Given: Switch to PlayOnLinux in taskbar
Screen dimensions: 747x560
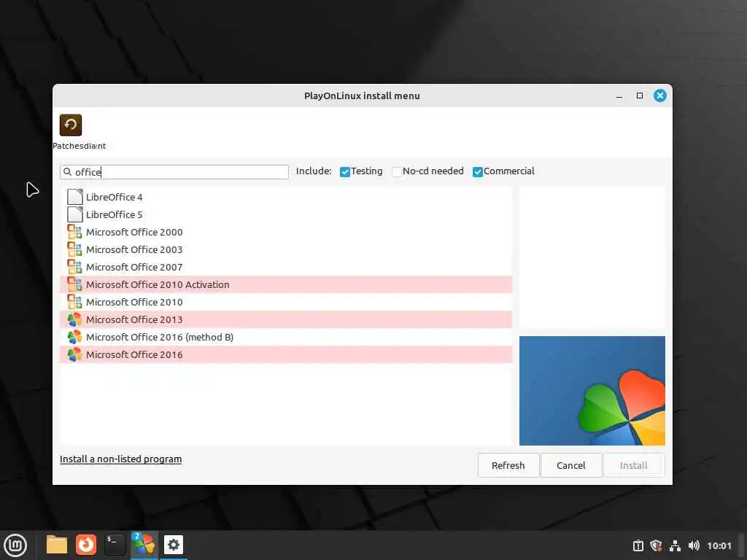Looking at the screenshot, I should [x=144, y=545].
